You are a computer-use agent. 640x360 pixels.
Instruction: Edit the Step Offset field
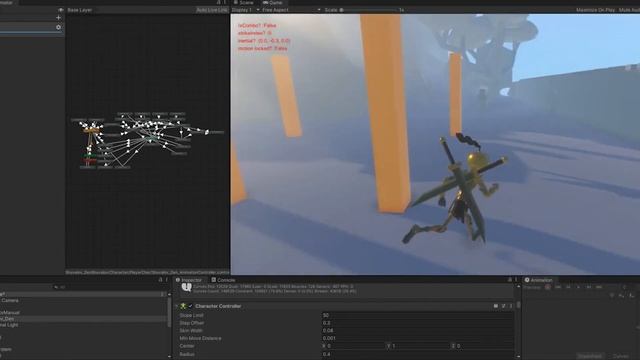[x=417, y=323]
